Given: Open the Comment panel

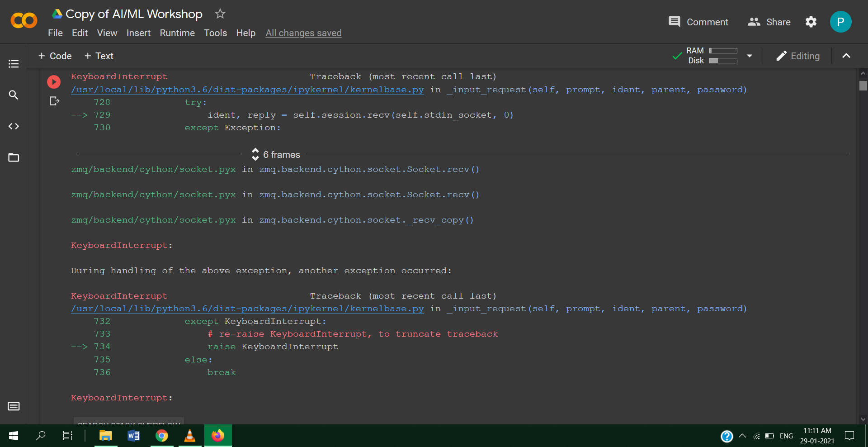Looking at the screenshot, I should (x=698, y=22).
